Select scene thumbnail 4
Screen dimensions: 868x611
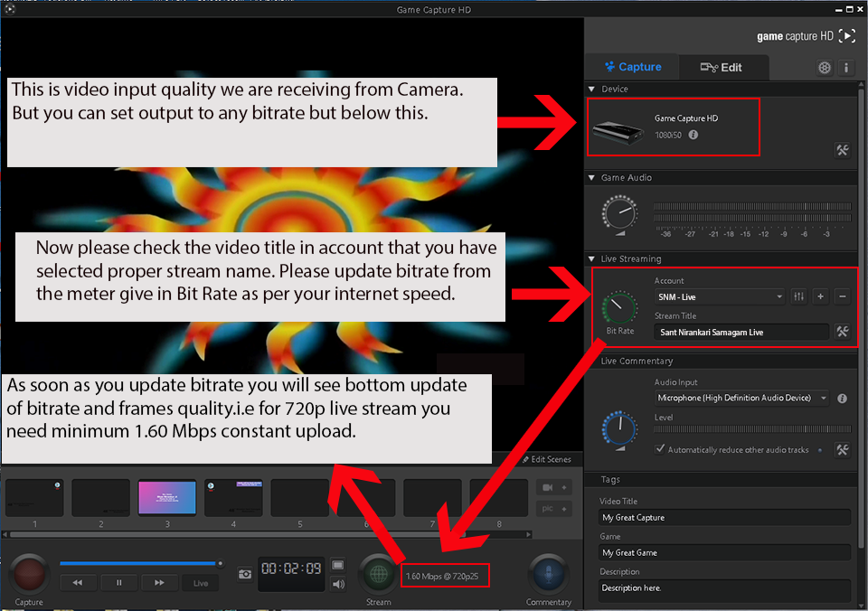233,497
